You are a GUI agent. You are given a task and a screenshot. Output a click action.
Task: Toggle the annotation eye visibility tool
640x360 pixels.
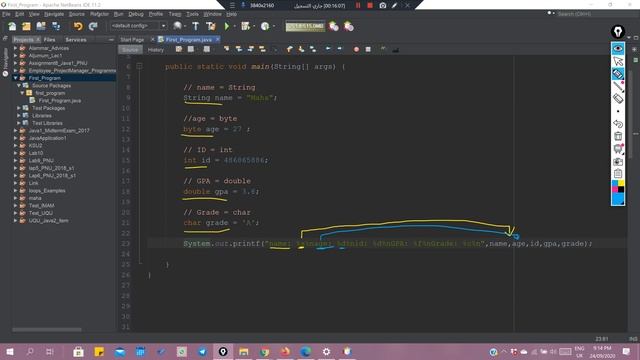tap(618, 49)
